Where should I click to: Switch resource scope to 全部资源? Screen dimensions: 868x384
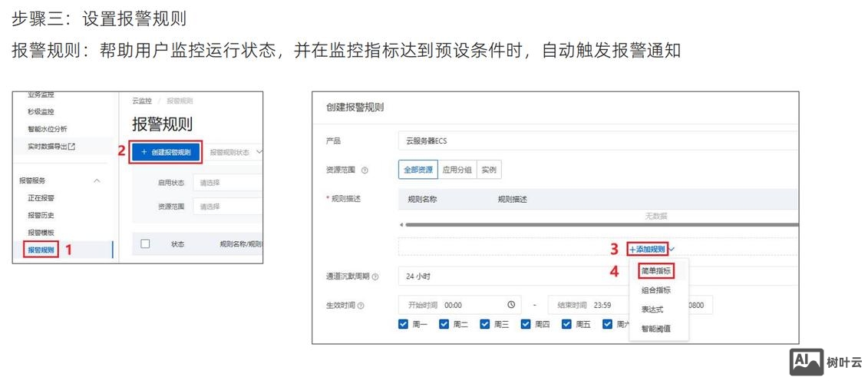[x=418, y=170]
